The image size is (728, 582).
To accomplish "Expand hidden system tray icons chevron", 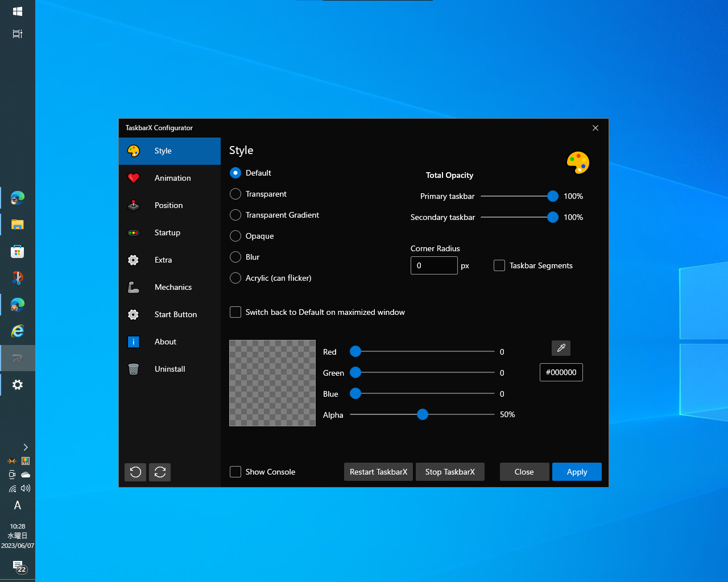I will click(x=25, y=447).
